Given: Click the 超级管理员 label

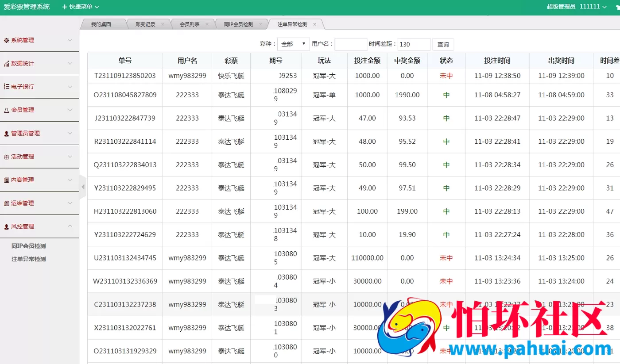Looking at the screenshot, I should pos(561,7).
